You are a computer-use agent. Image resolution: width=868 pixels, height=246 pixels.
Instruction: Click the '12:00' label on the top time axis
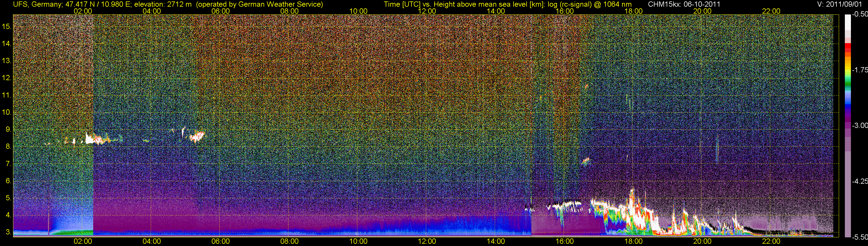coord(427,11)
